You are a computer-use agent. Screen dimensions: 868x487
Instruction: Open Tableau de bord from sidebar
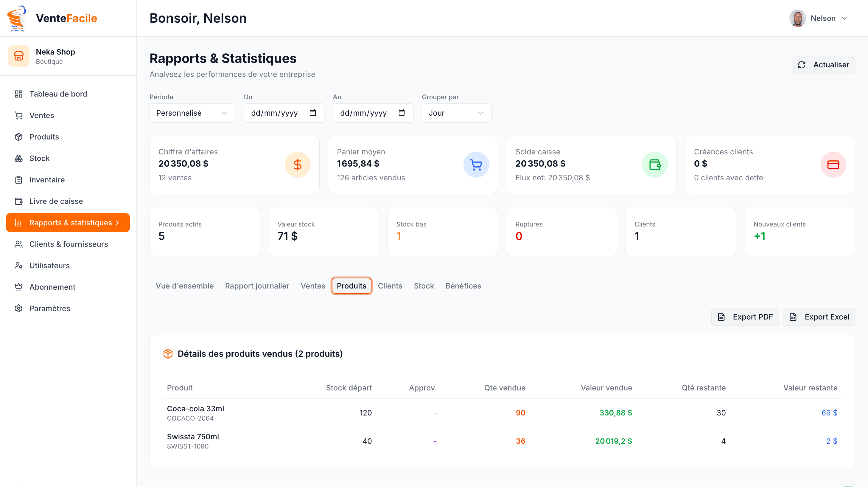(x=58, y=94)
